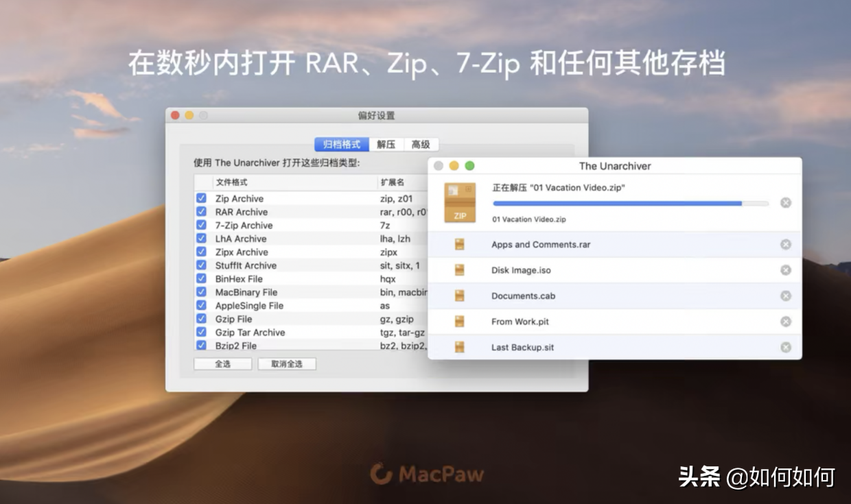Remove Documents.cab from queue
The height and width of the screenshot is (504, 851).
(786, 296)
